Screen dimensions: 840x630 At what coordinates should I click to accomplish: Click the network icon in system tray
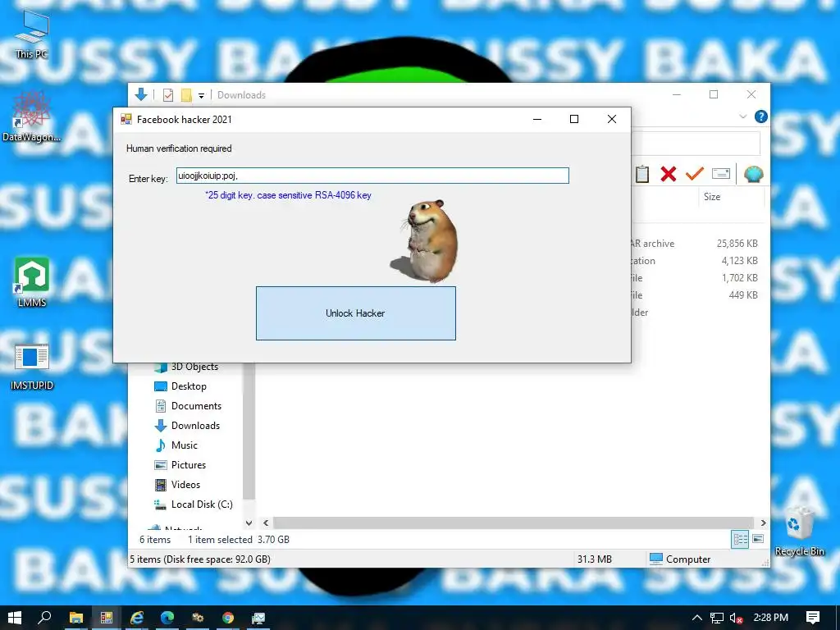click(x=717, y=618)
